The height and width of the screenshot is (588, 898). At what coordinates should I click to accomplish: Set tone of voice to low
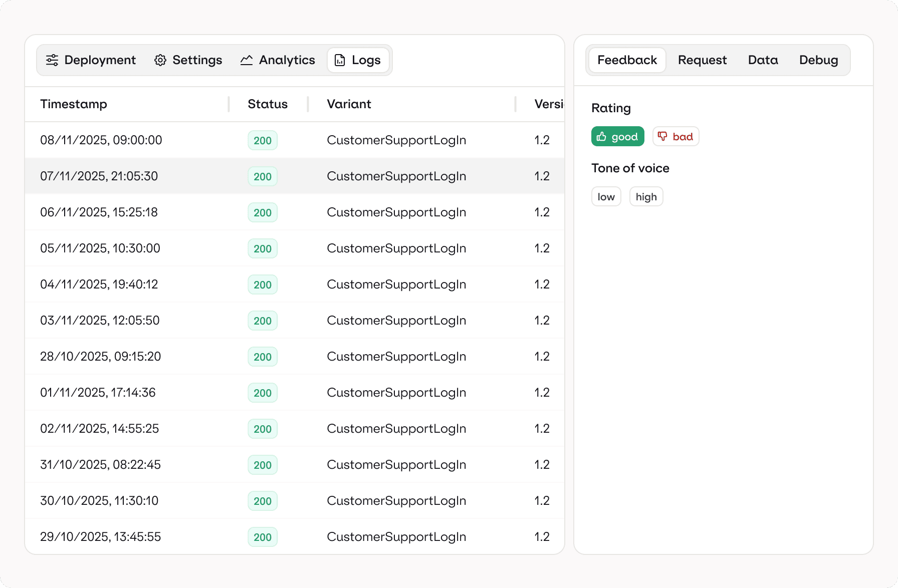tap(606, 197)
